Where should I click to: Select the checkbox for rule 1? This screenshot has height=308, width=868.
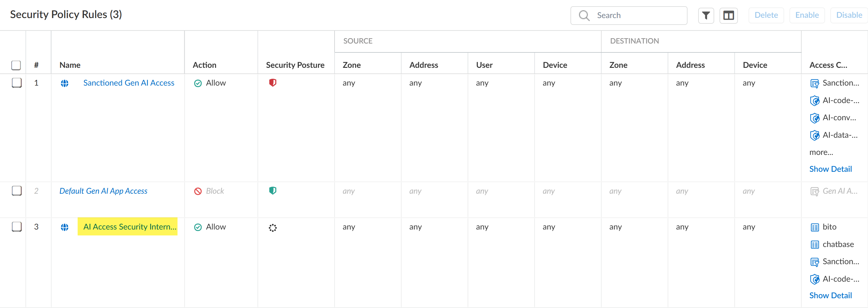(17, 83)
